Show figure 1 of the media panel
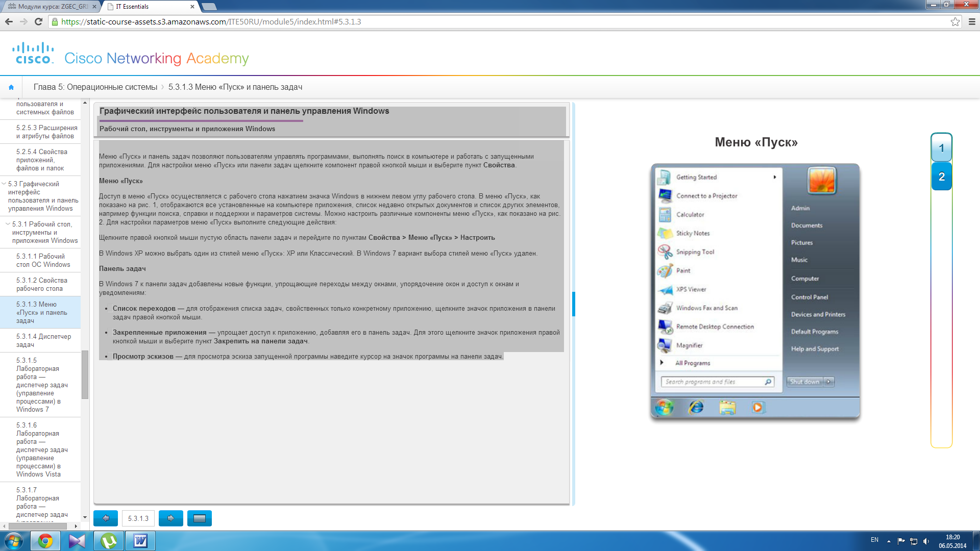Image resolution: width=980 pixels, height=551 pixels. pos(941,148)
